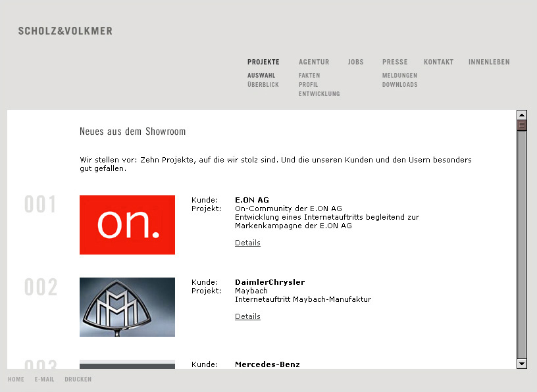Click the 'DaimlerChrysler' client name
The height and width of the screenshot is (392, 537).
click(x=270, y=282)
